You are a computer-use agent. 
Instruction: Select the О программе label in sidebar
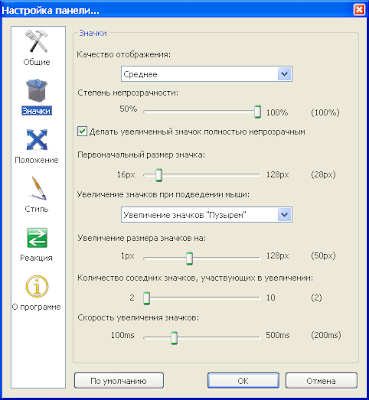tap(36, 307)
